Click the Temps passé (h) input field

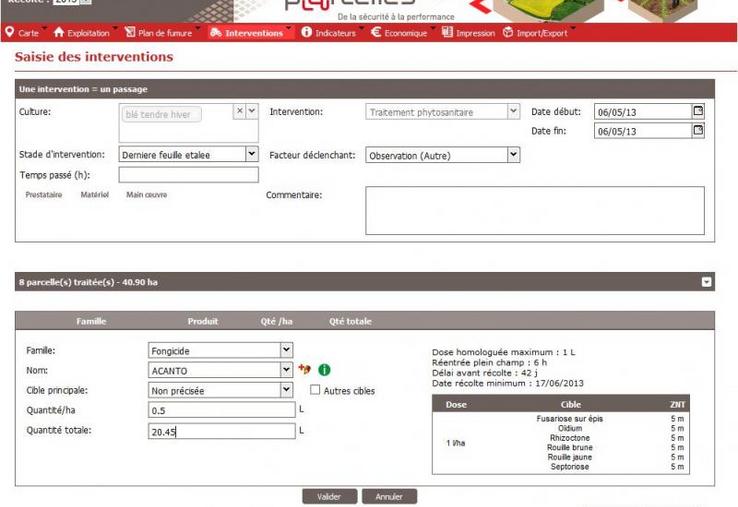pyautogui.click(x=188, y=175)
